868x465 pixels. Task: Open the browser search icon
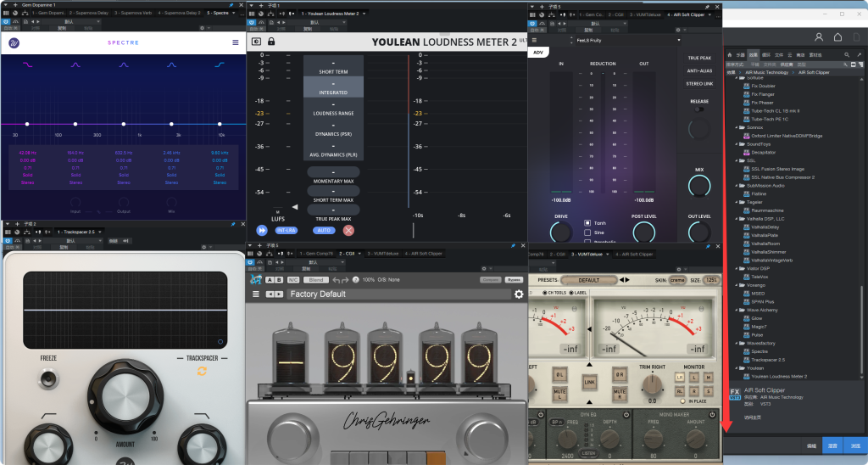pos(847,55)
